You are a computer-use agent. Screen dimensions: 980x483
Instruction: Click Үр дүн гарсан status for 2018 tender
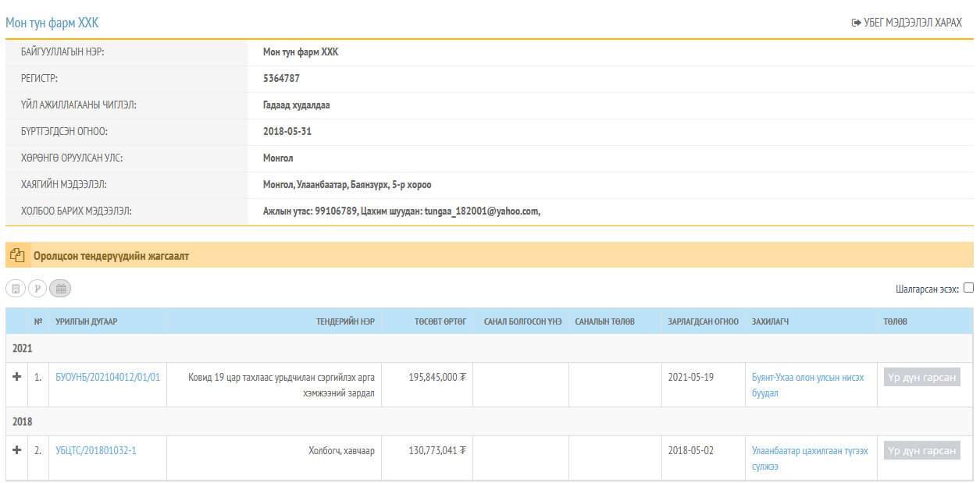[921, 451]
